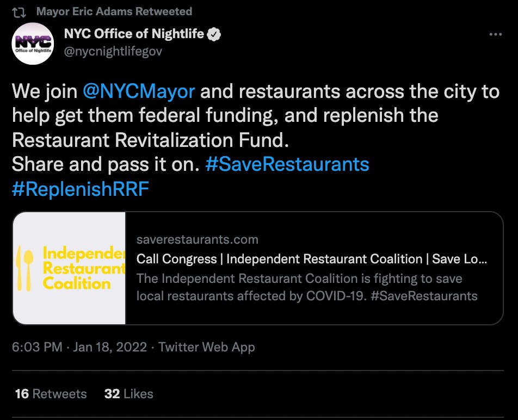Open the Call Congress card headline
518x420 pixels.
point(312,258)
